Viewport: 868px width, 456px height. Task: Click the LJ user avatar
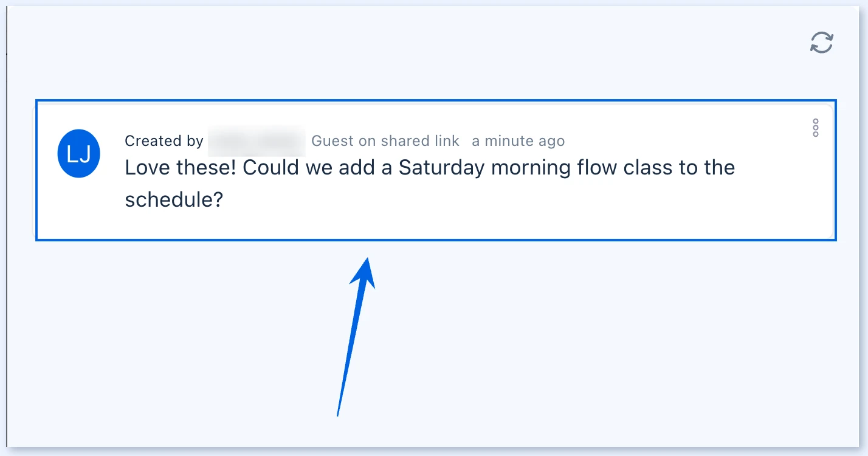tap(78, 154)
